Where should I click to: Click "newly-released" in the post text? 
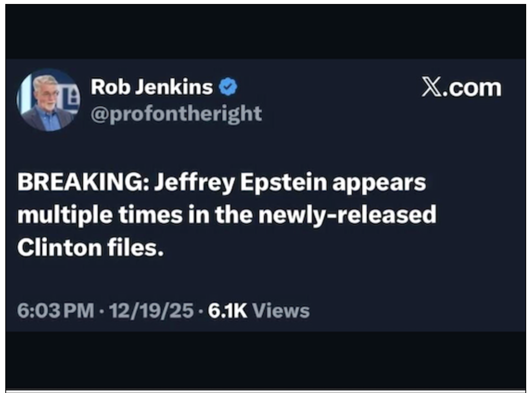[347, 214]
